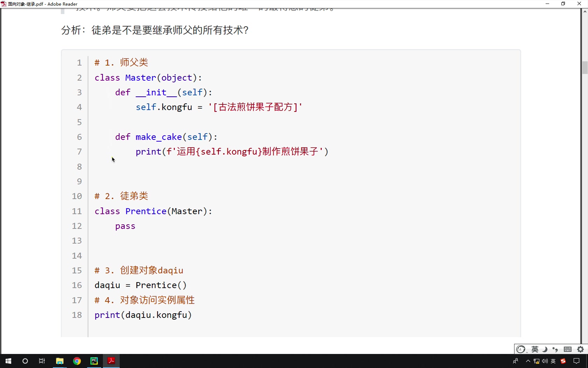Open the People icon in system tray

pyautogui.click(x=516, y=361)
